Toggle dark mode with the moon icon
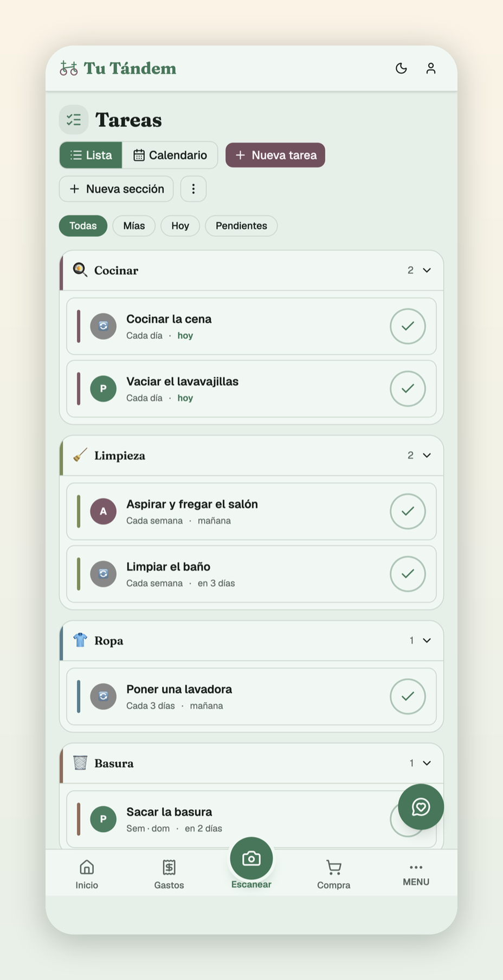This screenshot has height=980, width=503. tap(401, 68)
